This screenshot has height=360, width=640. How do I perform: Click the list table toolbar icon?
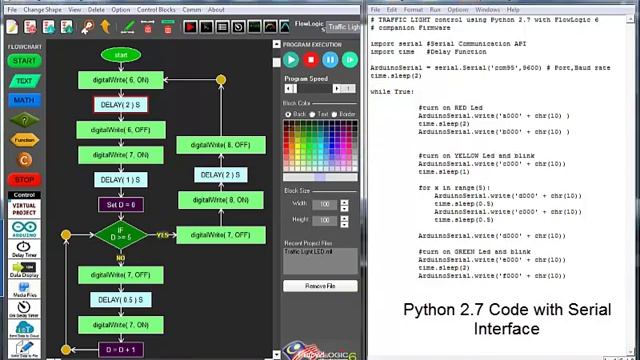[222, 27]
